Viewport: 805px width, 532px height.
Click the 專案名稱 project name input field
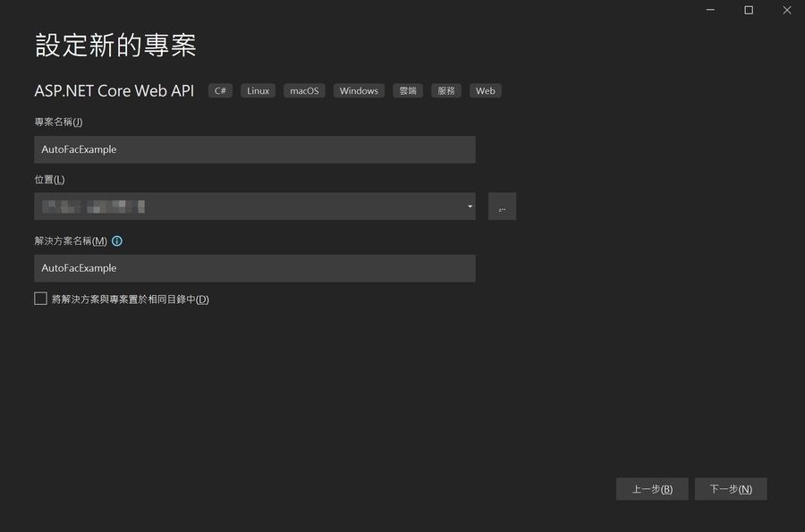(255, 149)
